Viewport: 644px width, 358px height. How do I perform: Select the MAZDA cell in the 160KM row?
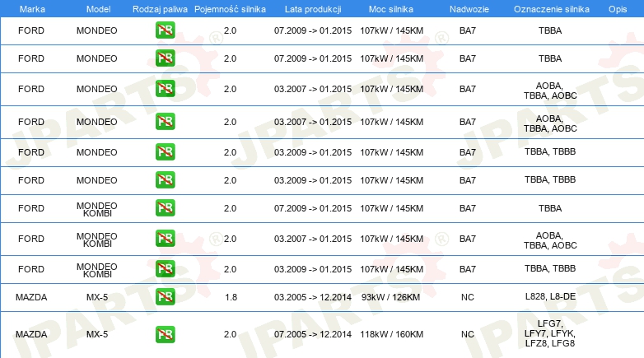point(31,334)
